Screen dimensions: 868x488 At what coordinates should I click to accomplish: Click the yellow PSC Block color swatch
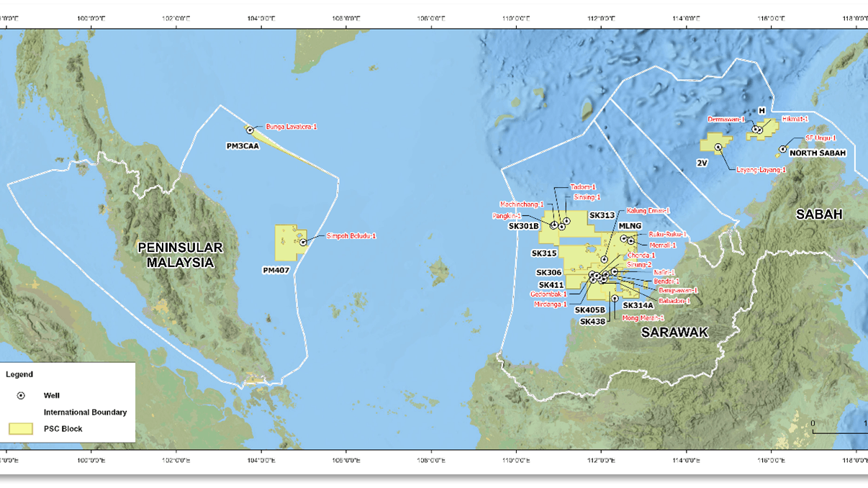(20, 428)
